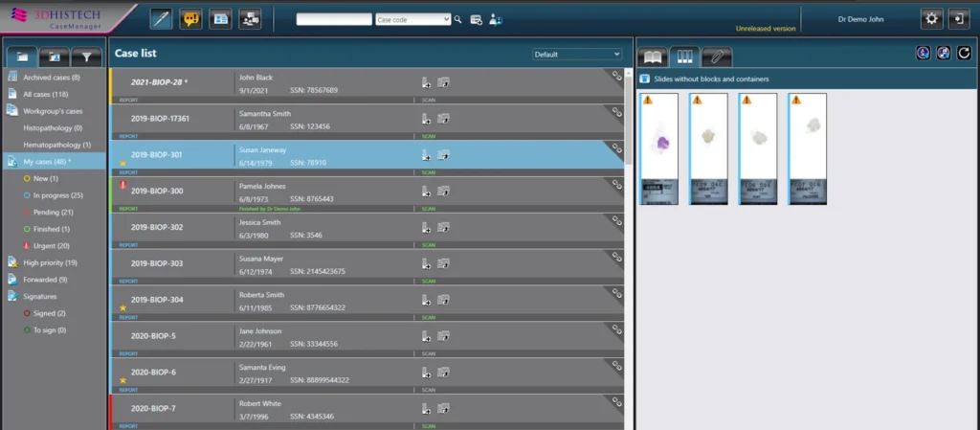Toggle the star on 2019-BIOP-301 case
The height and width of the screenshot is (430, 980).
pos(122,163)
